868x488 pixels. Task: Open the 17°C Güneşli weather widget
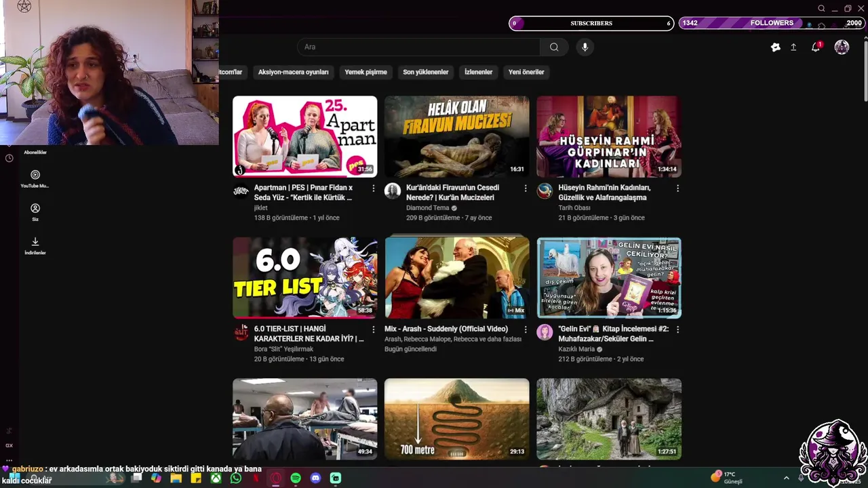727,477
